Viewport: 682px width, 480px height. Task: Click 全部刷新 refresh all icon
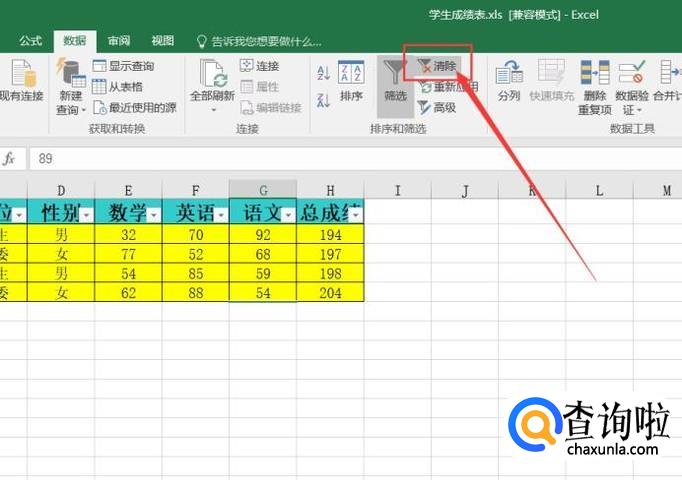[213, 73]
